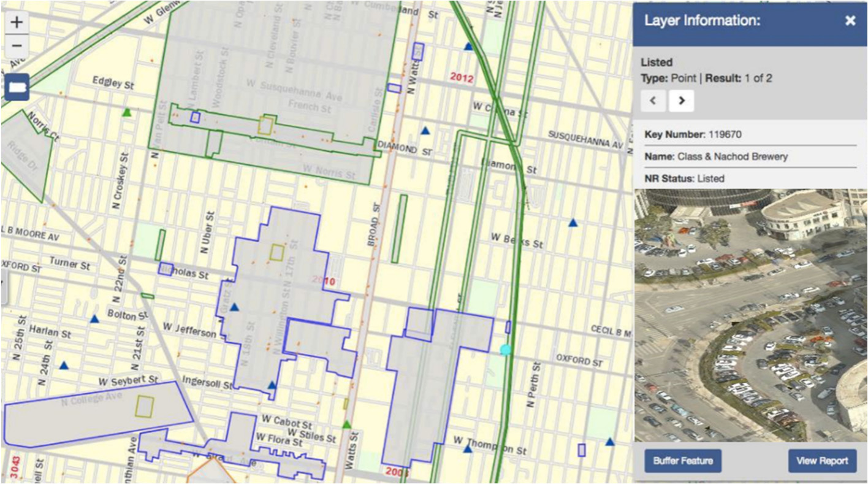Viewport: 868px width, 484px height.
Task: Click the Pennsylvania state extent icon
Action: coord(17,88)
